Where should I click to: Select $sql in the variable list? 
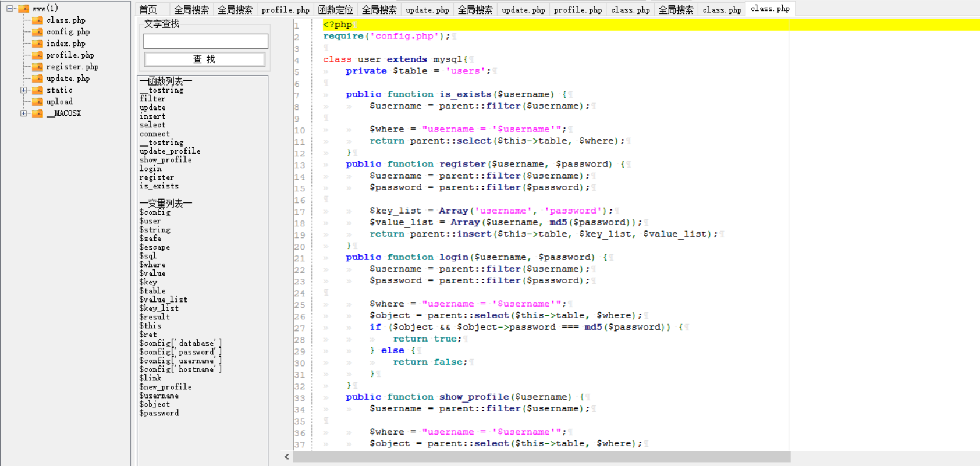click(148, 256)
